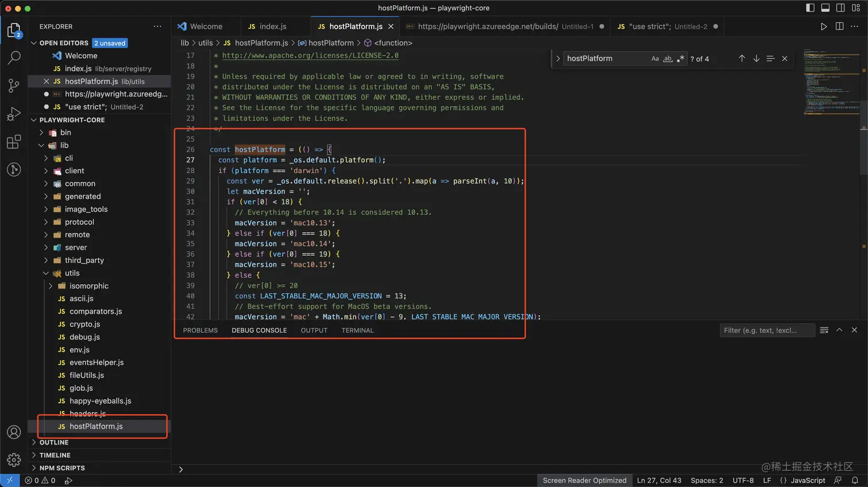Screen dimensions: 868x487
Task: Open the Search view in the activity bar
Action: (14, 57)
